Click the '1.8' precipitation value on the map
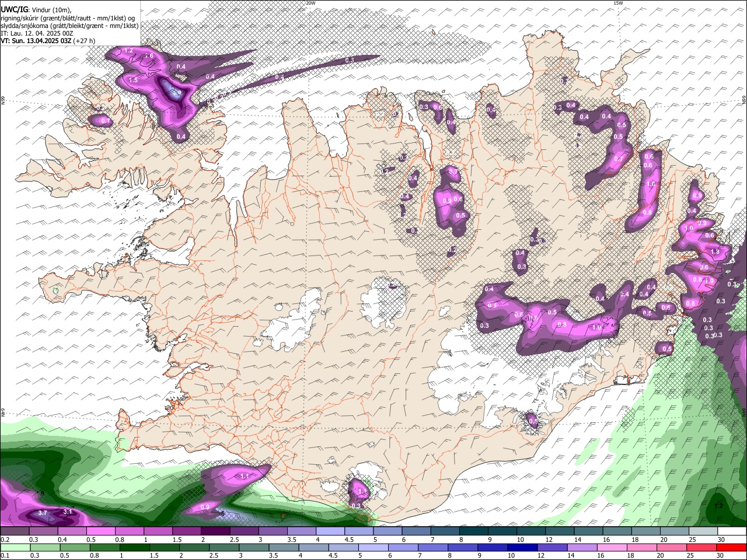747x560 pixels. pos(715,251)
